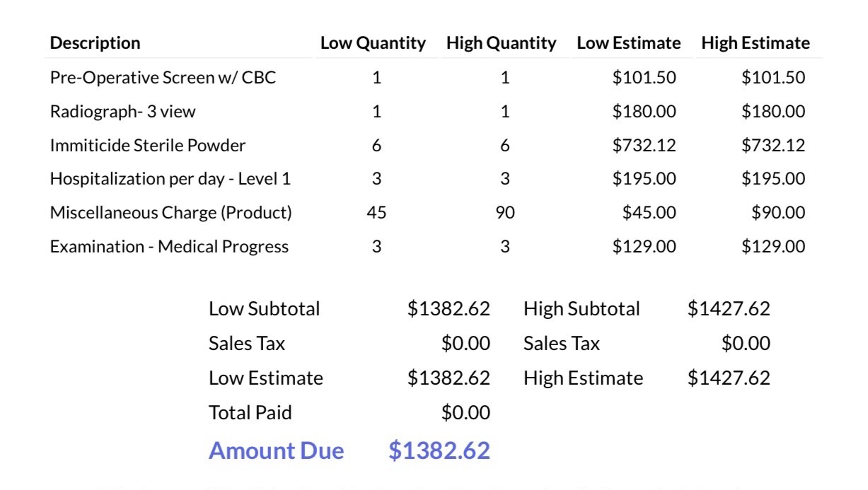Click the Amount Due value $1382.62
The width and height of the screenshot is (868, 490).
click(x=439, y=451)
